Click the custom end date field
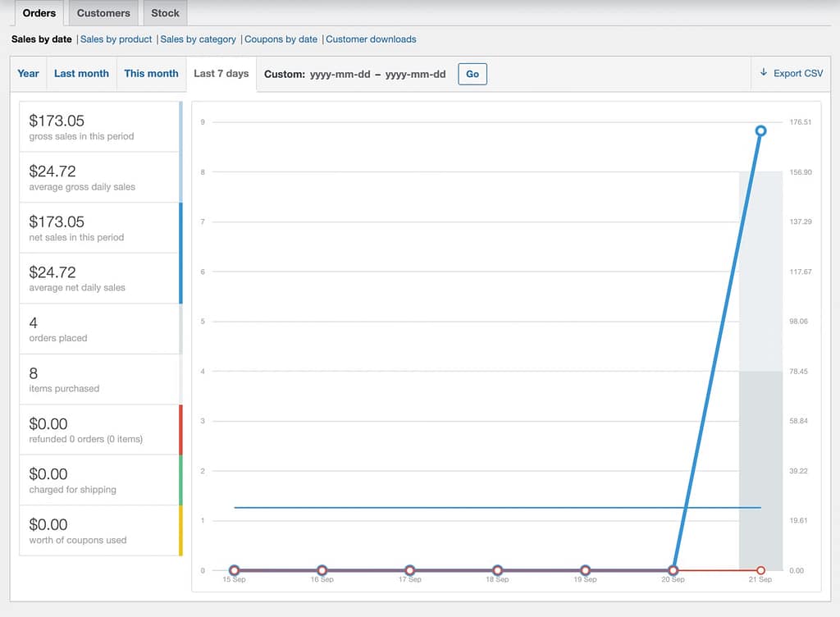The image size is (840, 617). (x=415, y=74)
